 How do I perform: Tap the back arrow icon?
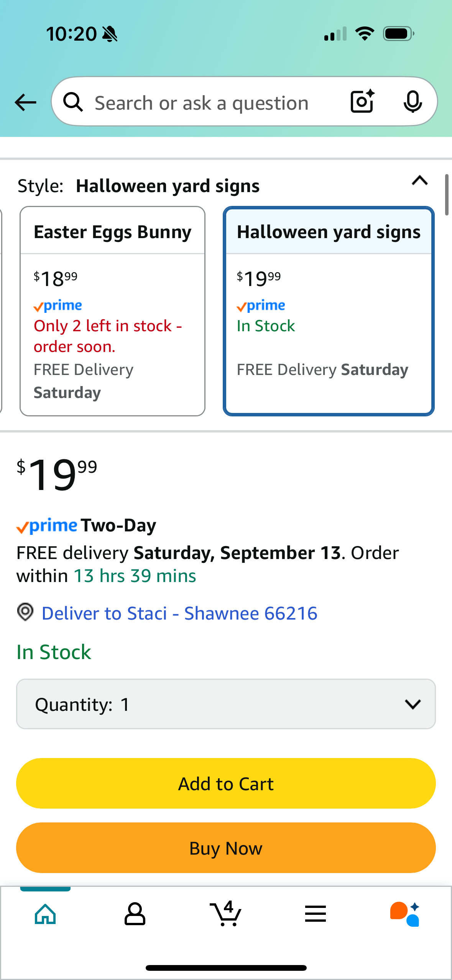[x=25, y=102]
